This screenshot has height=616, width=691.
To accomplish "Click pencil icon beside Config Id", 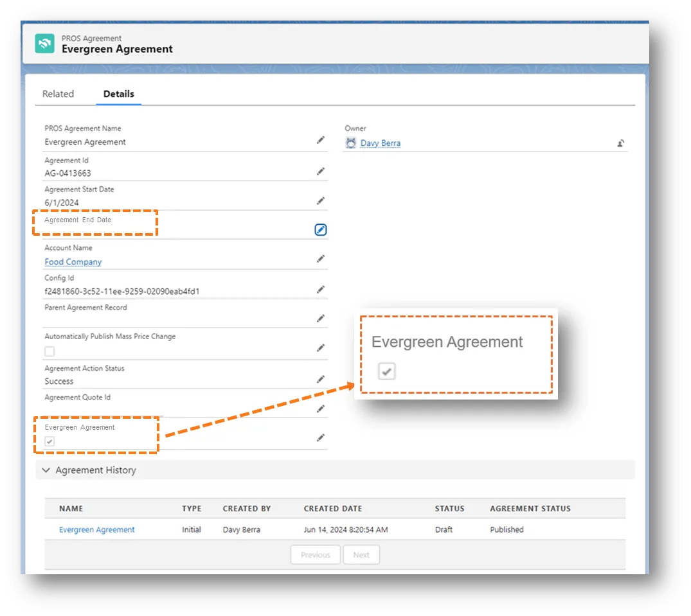I will tap(320, 290).
